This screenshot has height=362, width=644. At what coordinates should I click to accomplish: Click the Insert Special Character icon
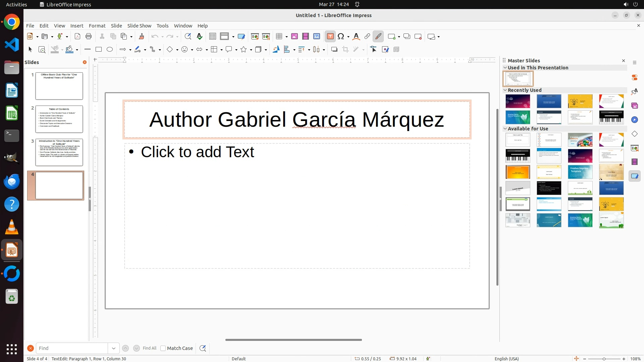pyautogui.click(x=341, y=37)
